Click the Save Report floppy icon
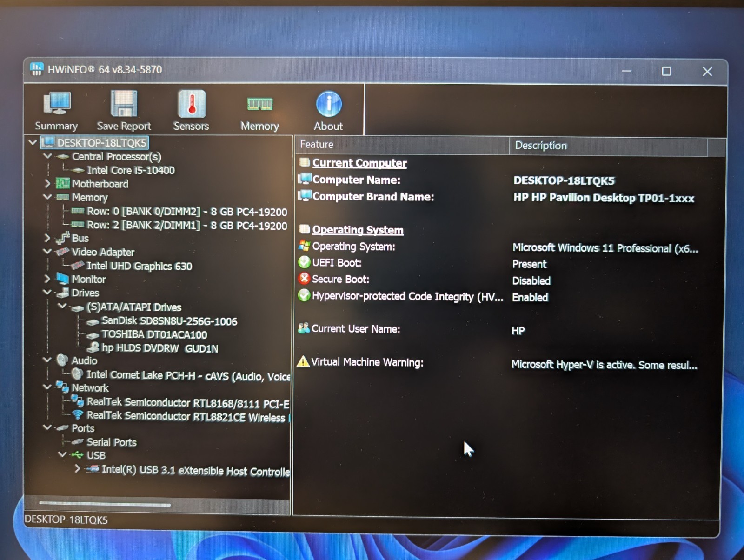Image resolution: width=744 pixels, height=560 pixels. (x=124, y=103)
